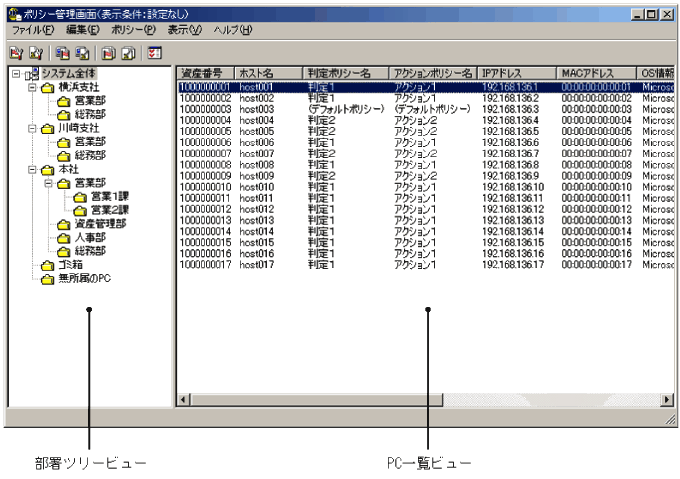Select the host003 row
The width and height of the screenshot is (680, 479).
click(x=425, y=109)
